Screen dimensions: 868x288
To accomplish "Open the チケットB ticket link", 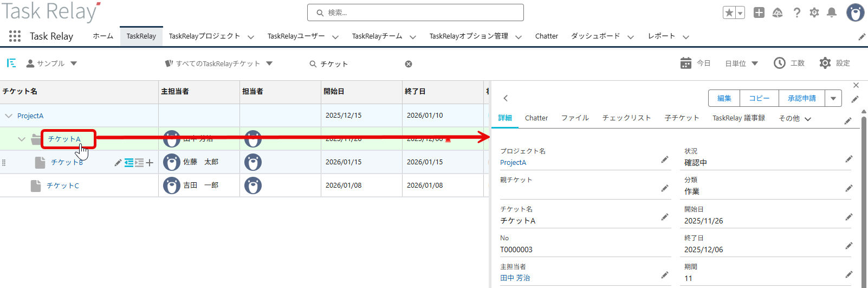I will [67, 162].
